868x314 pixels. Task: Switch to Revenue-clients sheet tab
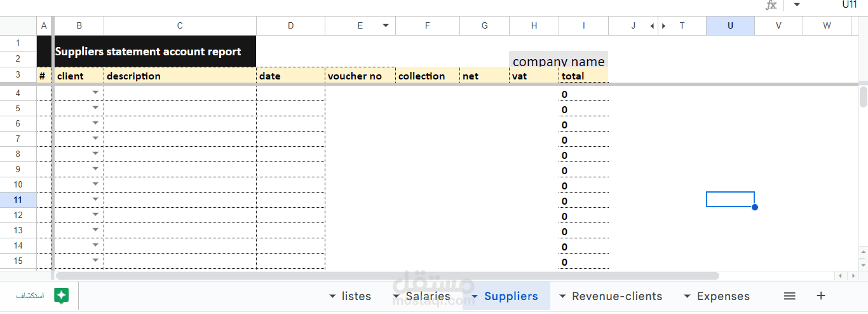[617, 296]
